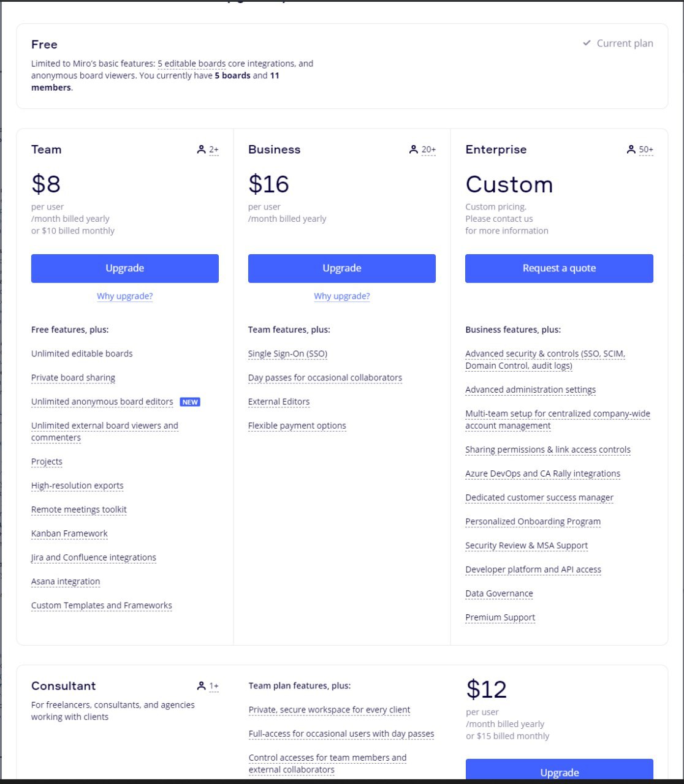View Dedicated customer success manager details
Image resolution: width=684 pixels, height=784 pixels.
[539, 498]
